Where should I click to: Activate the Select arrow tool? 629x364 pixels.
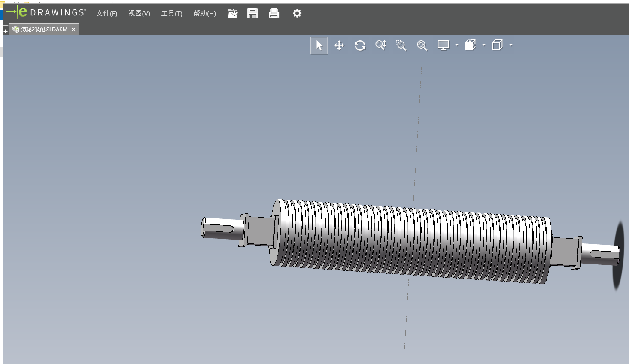(319, 45)
